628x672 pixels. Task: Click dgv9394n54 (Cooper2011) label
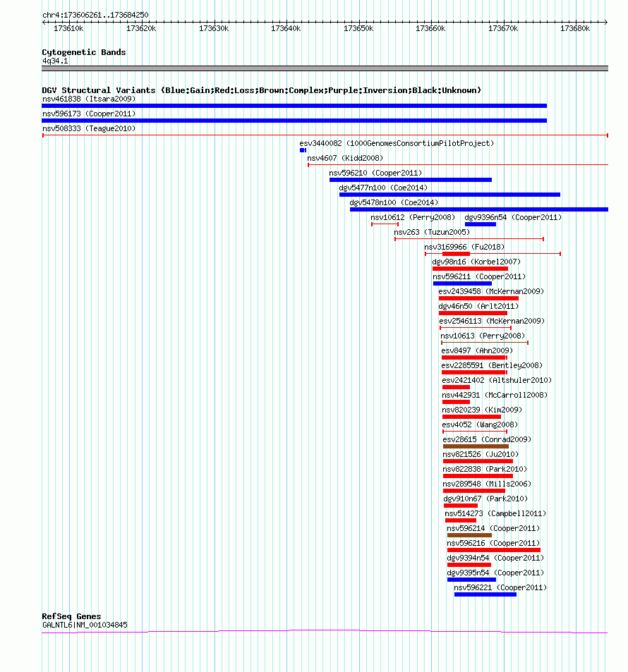point(495,558)
